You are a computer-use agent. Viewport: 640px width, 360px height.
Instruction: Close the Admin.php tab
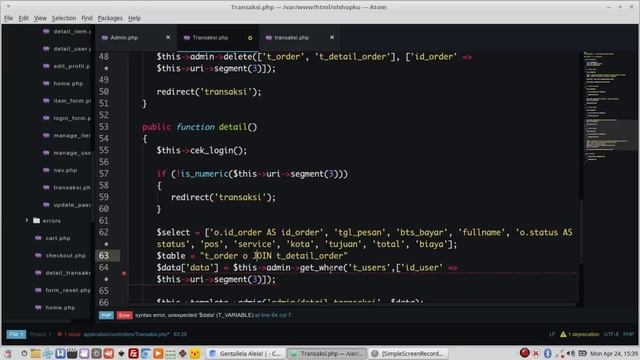click(168, 37)
